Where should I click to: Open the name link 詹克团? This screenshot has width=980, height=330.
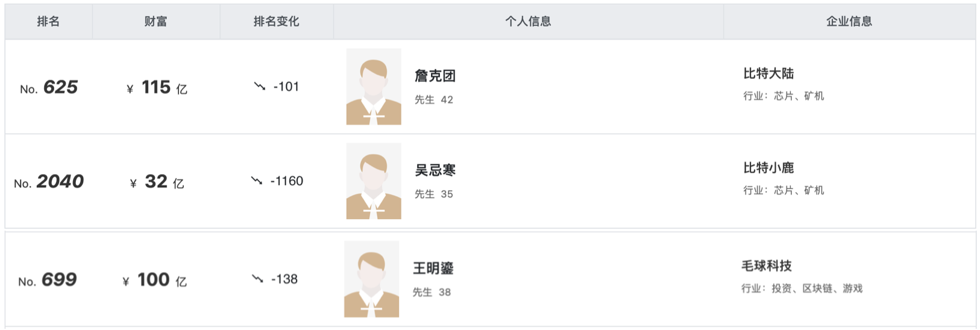[x=435, y=76]
